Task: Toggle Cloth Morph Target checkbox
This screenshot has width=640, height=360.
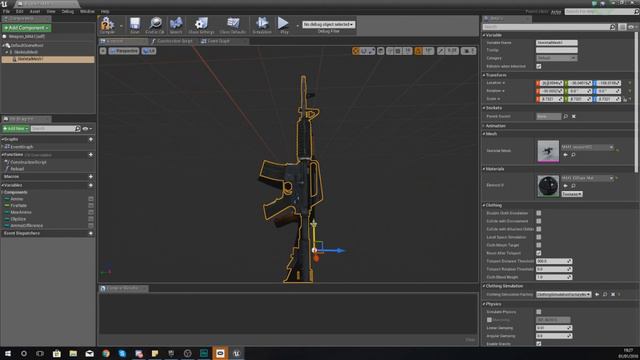Action: click(x=539, y=245)
